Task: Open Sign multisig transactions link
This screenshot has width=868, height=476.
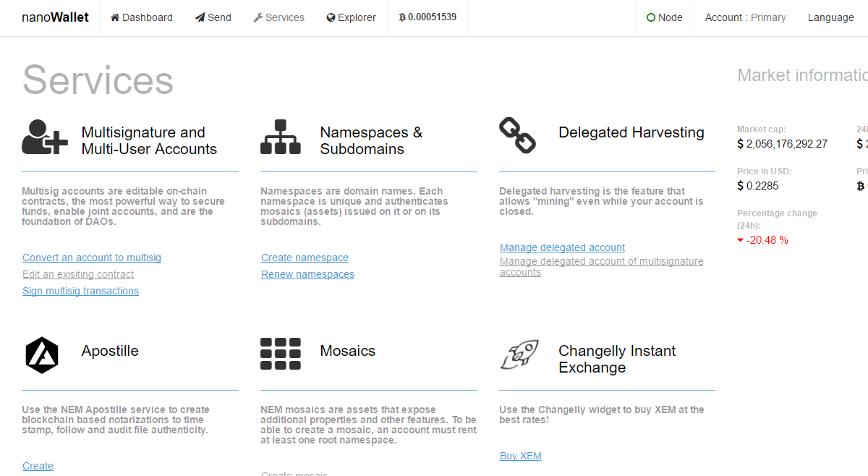Action: click(x=80, y=291)
